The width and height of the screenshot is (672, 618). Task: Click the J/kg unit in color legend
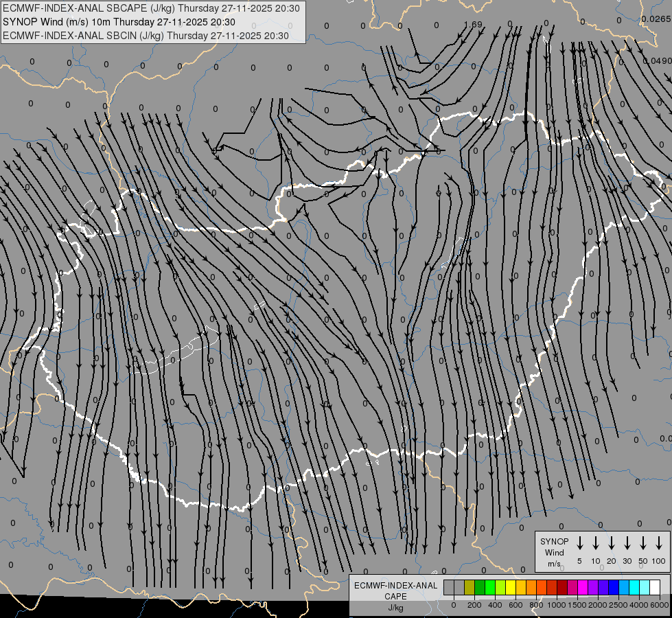click(395, 608)
